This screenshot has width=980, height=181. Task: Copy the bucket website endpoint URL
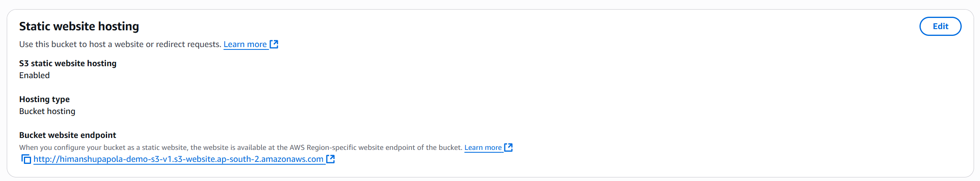click(x=26, y=159)
